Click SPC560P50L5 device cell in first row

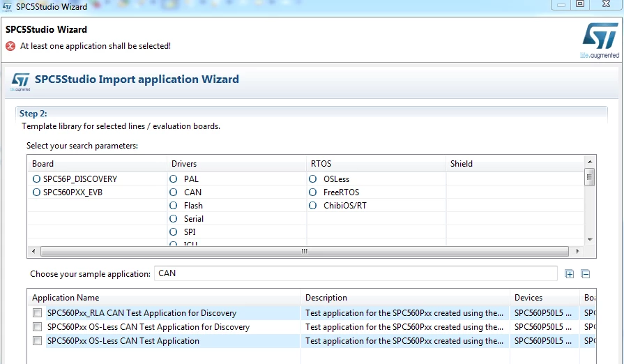543,313
